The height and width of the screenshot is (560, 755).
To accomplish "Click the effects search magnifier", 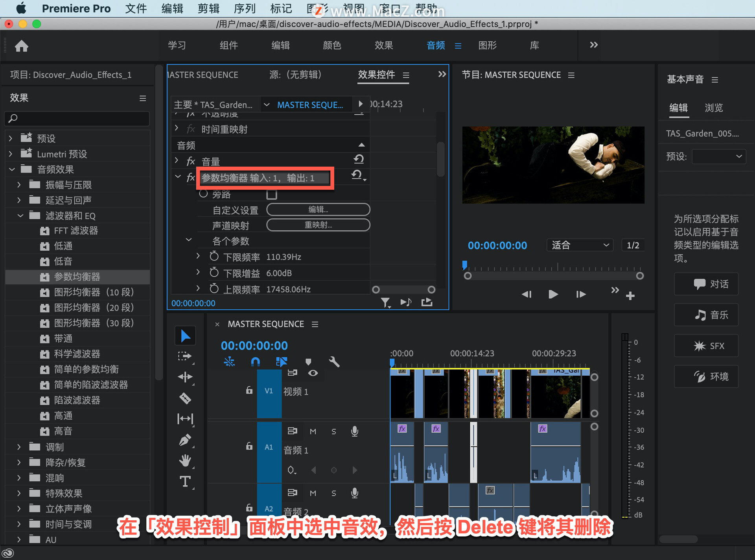I will [13, 118].
